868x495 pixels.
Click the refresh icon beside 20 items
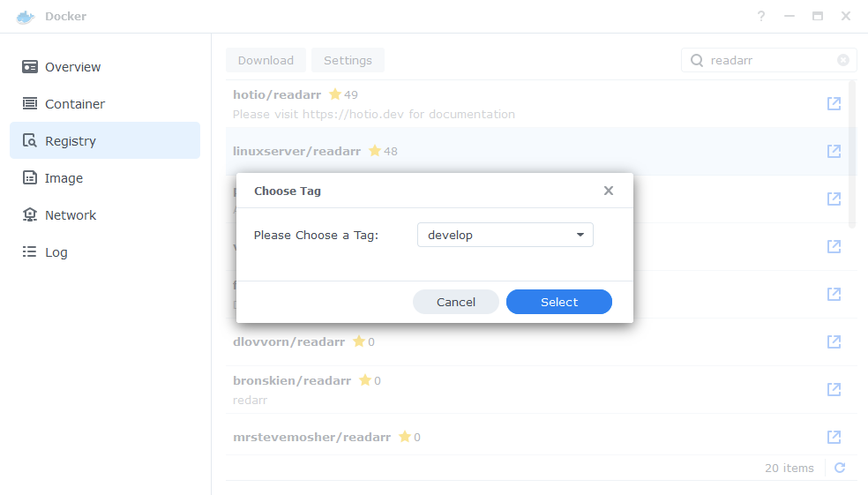point(840,468)
